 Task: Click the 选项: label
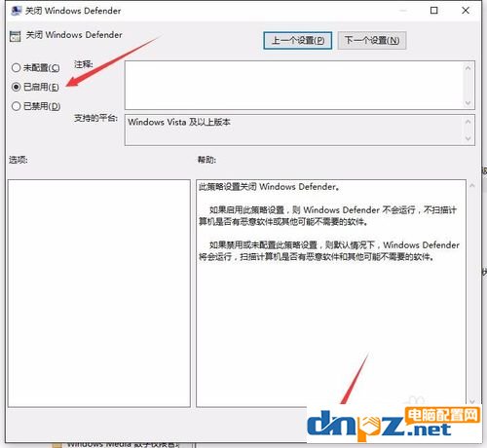[x=19, y=160]
